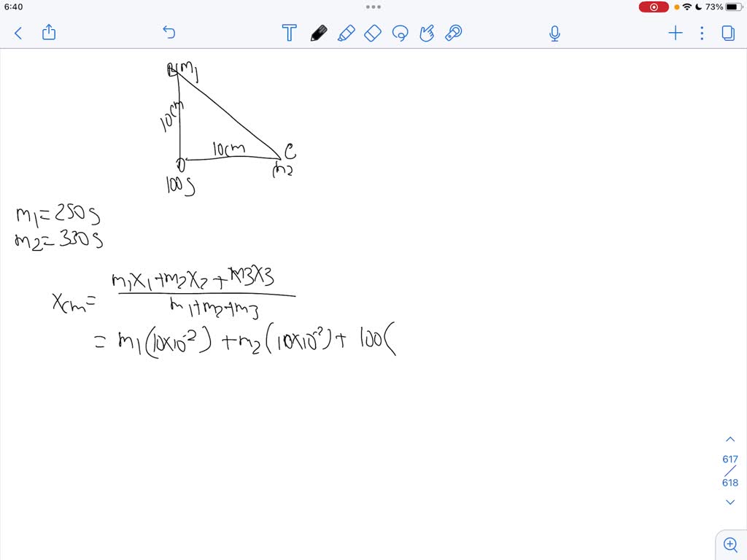Tap the Wi-Fi status icon

coord(686,7)
